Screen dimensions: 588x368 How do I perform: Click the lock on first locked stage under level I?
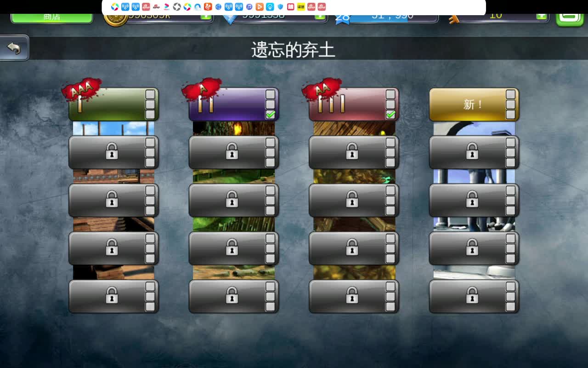tap(112, 151)
